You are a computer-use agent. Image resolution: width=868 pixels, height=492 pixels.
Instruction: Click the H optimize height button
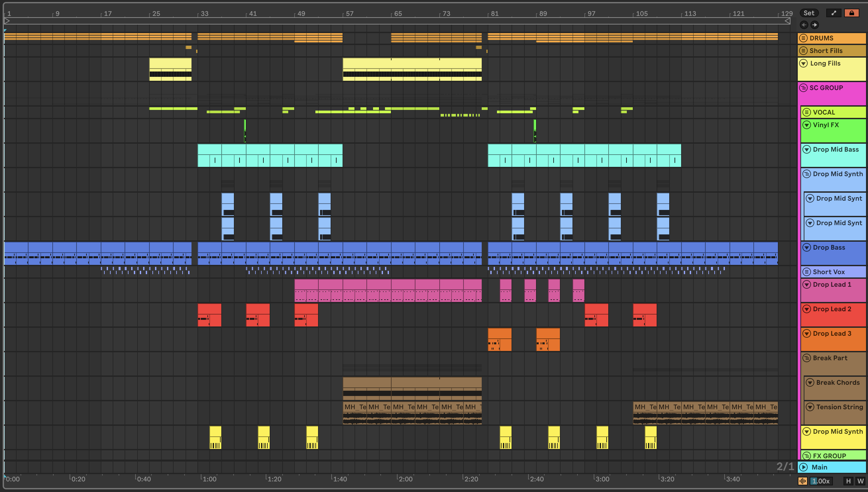coord(848,481)
